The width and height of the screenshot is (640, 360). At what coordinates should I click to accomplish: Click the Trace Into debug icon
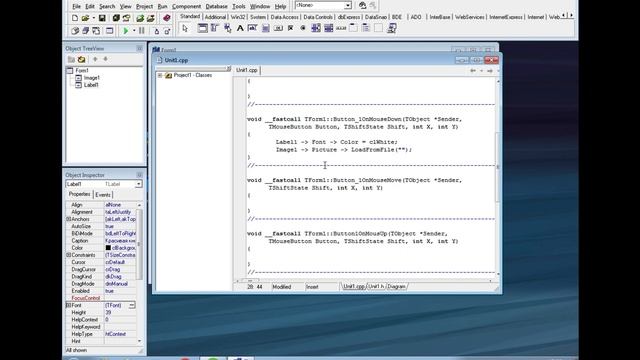tap(156, 31)
